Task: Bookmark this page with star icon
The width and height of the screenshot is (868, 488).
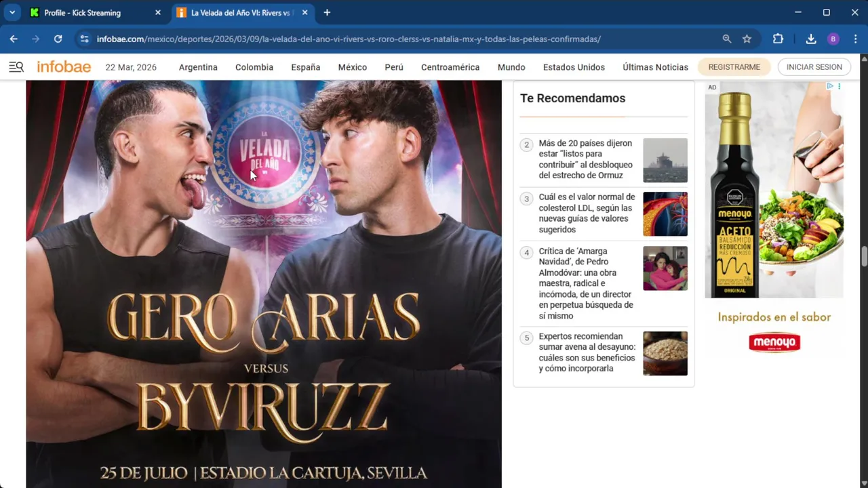Action: point(747,39)
